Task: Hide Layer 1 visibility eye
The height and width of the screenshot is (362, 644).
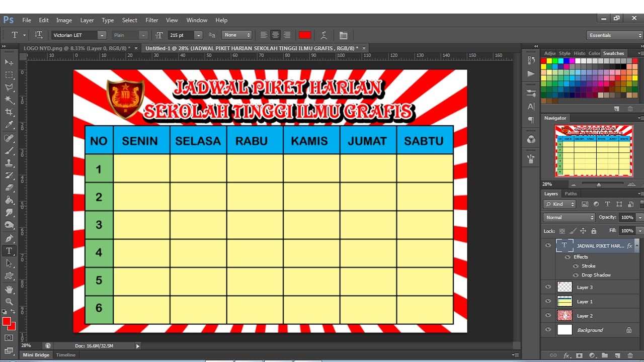Action: coord(548,301)
